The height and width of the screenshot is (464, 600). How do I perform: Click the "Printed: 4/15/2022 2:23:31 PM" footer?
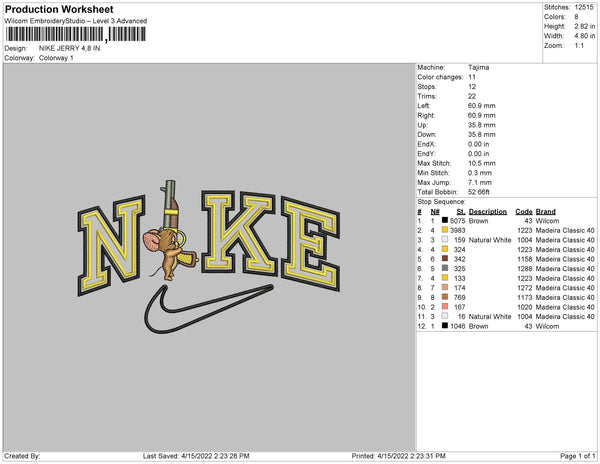(x=398, y=456)
